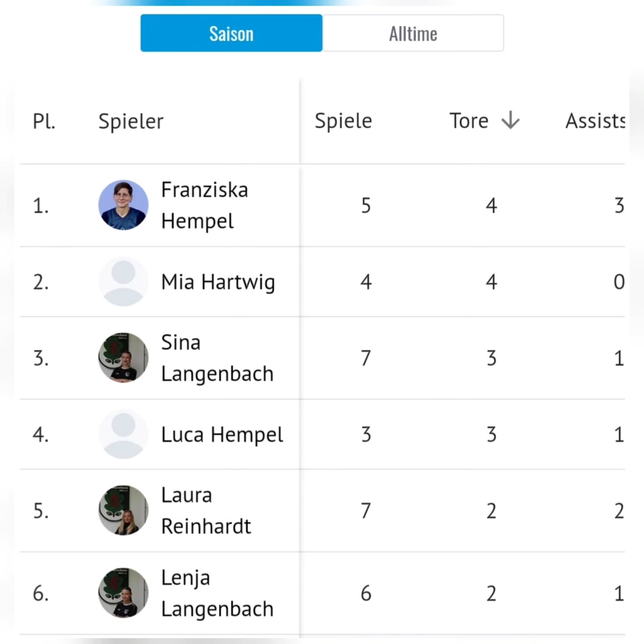Open Sina Langenbach's avatar picture
Image resolution: width=644 pixels, height=644 pixels.
point(123,358)
